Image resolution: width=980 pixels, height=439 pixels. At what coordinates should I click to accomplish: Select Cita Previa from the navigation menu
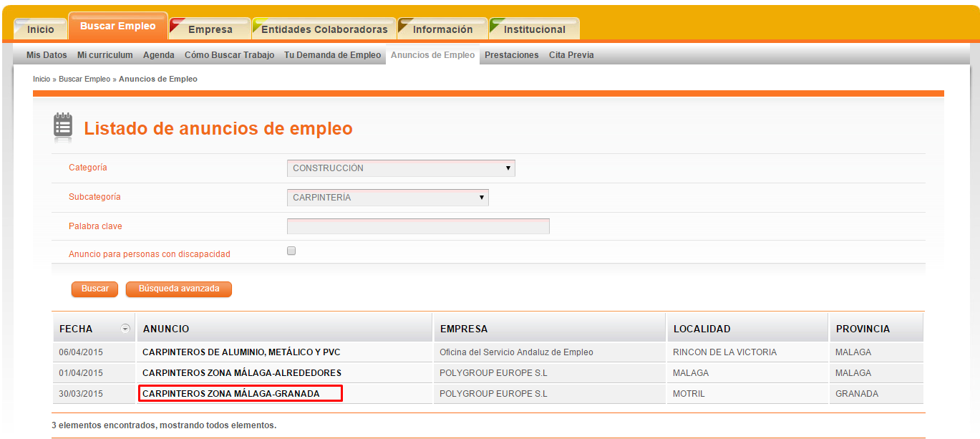571,54
